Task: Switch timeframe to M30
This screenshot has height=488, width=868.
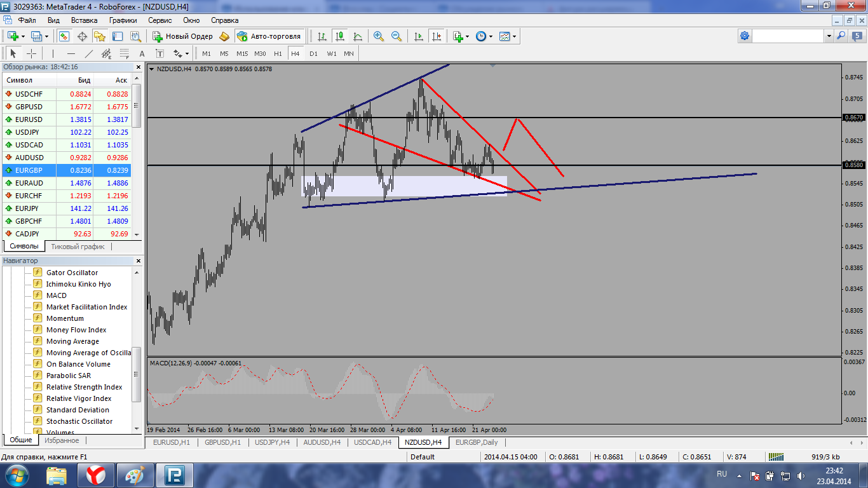Action: [260, 53]
